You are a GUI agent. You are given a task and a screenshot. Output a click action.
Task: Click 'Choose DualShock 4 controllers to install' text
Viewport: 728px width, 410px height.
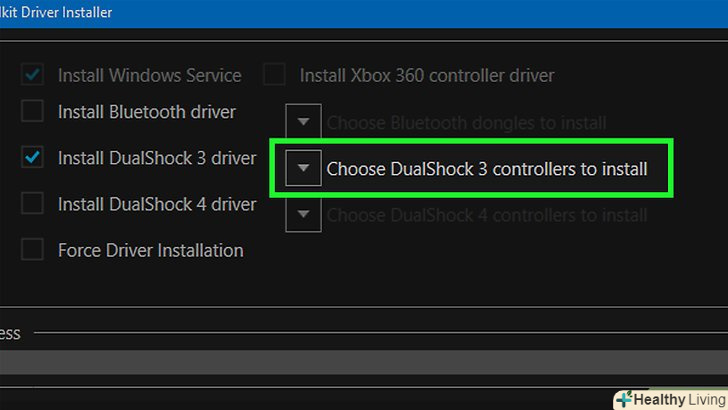click(x=487, y=215)
